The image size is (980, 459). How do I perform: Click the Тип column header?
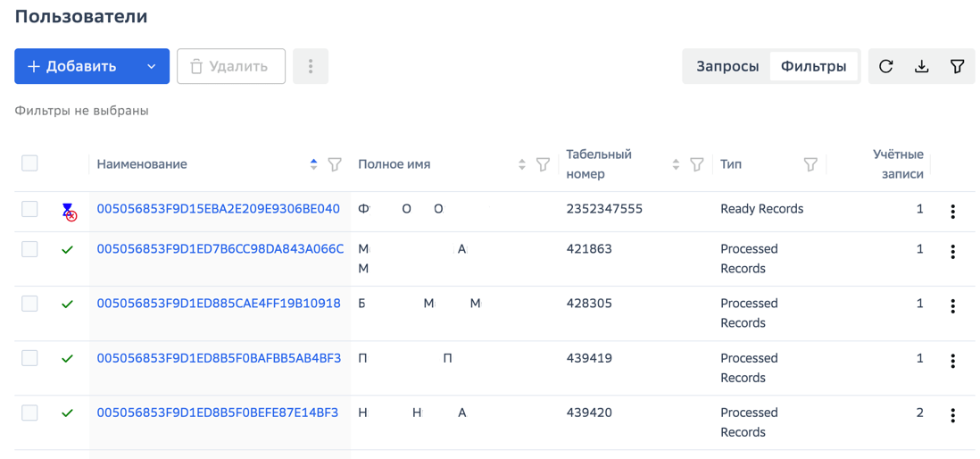[731, 164]
